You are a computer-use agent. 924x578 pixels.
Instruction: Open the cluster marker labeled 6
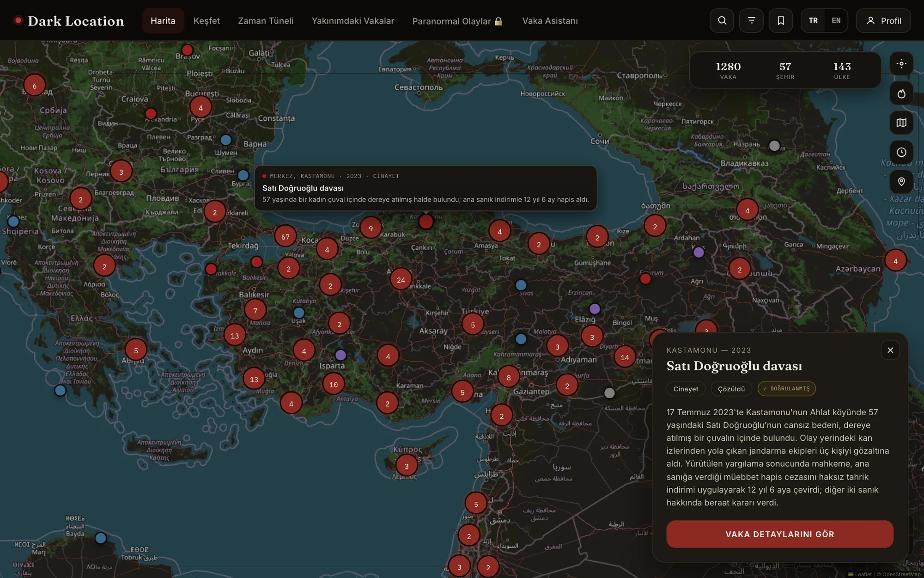(34, 86)
